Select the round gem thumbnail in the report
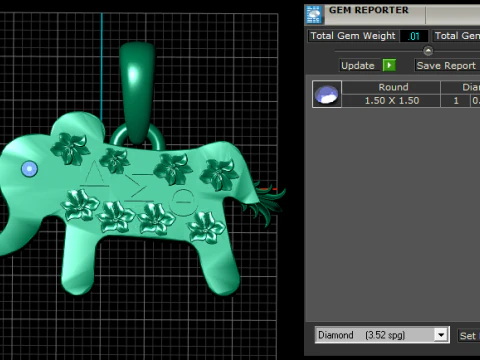 [x=327, y=94]
